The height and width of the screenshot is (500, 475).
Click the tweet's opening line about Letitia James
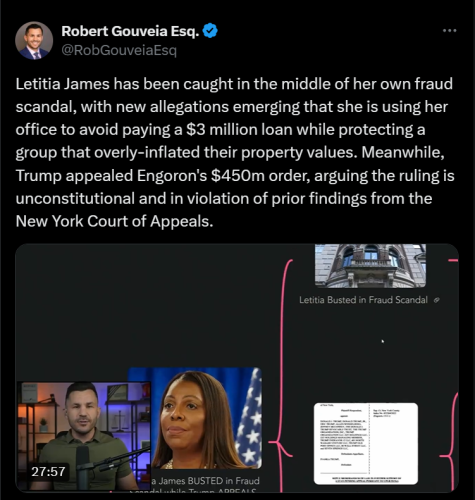[234, 84]
